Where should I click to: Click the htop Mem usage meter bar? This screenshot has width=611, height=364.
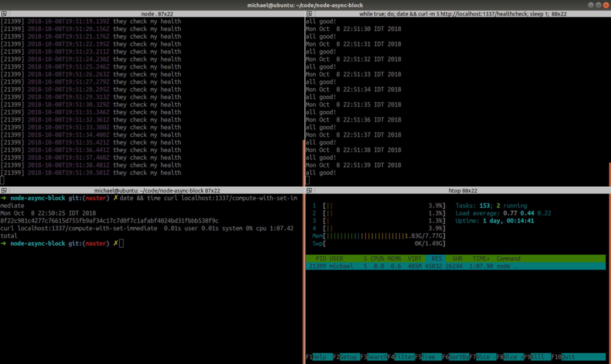(x=379, y=236)
